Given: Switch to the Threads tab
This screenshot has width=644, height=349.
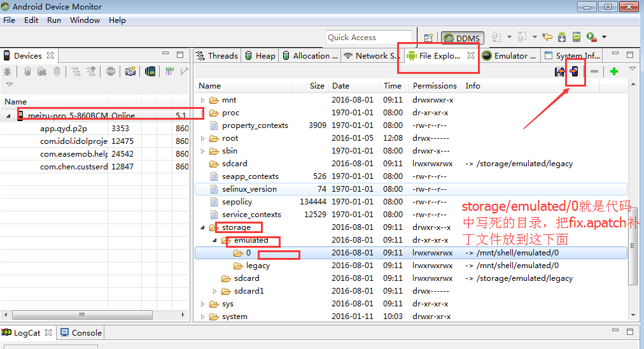Looking at the screenshot, I should (217, 55).
